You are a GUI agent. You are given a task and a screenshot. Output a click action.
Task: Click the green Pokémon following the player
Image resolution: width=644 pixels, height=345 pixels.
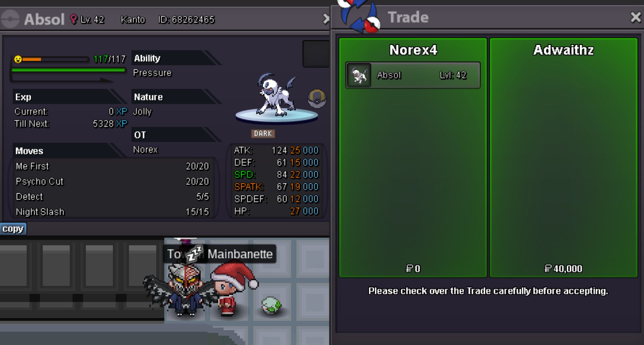pyautogui.click(x=271, y=305)
